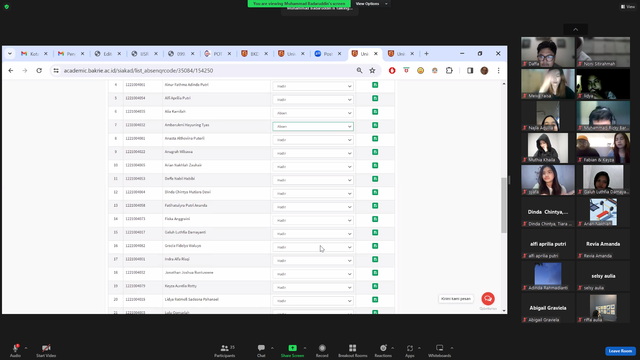640x360 pixels.
Task: Expand share screen options arrow
Action: point(304,348)
